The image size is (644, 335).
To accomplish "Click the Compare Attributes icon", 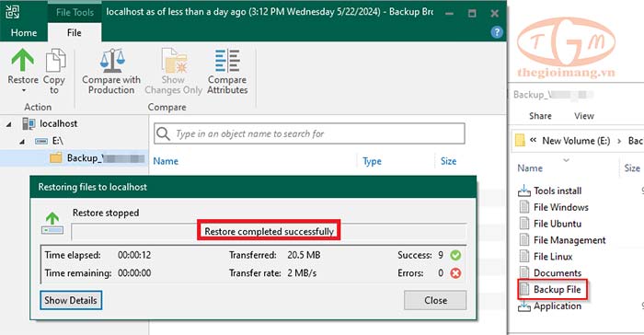I will [227, 61].
